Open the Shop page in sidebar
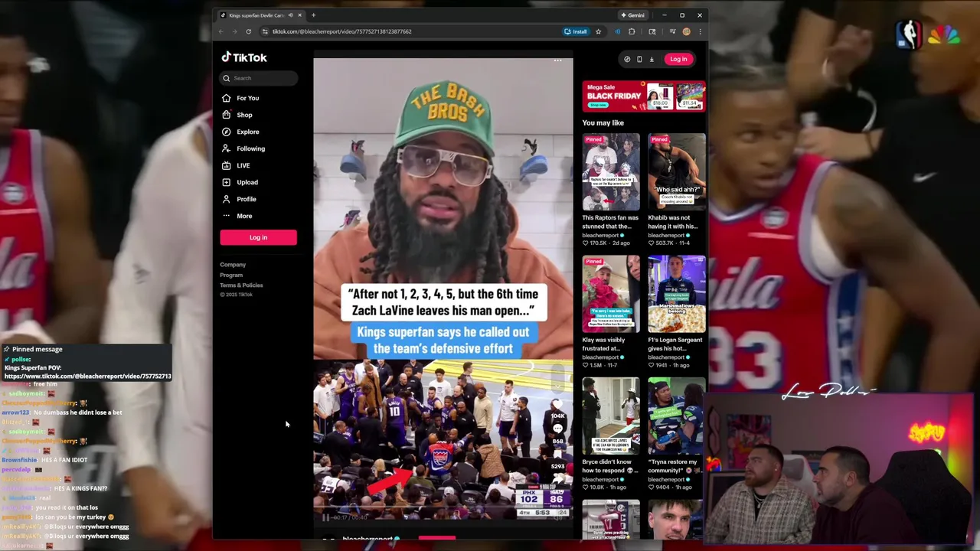 coord(237,115)
